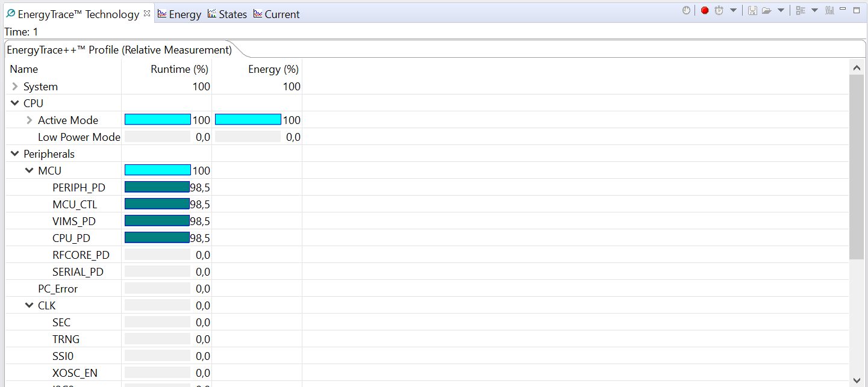Viewport: 868px width, 387px height.
Task: Open the dropdown arrow beside the stopwatch icon
Action: pyautogui.click(x=733, y=10)
